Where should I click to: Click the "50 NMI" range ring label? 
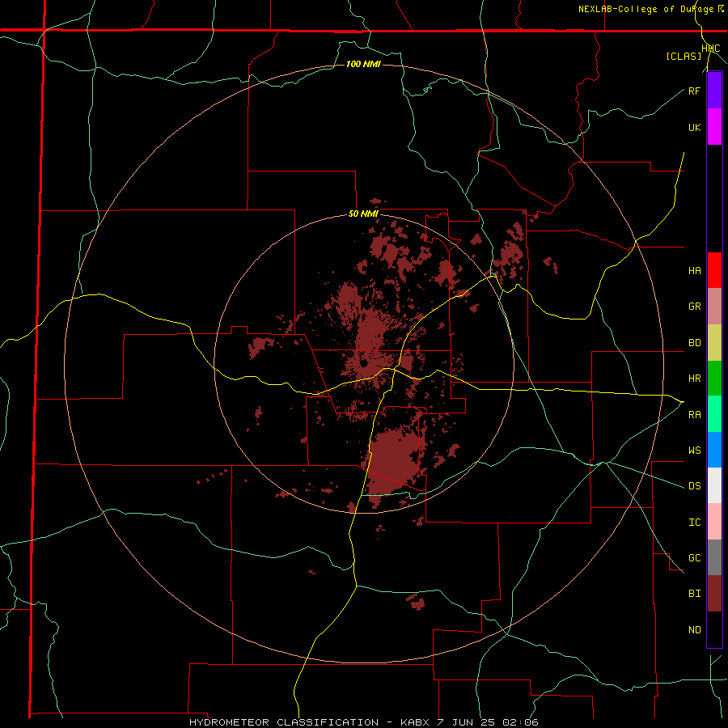[x=363, y=214]
